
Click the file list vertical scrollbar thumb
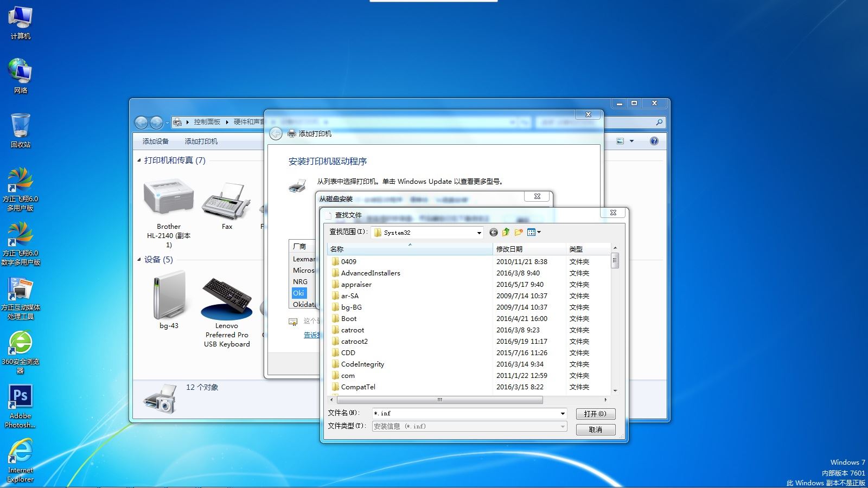pyautogui.click(x=615, y=261)
